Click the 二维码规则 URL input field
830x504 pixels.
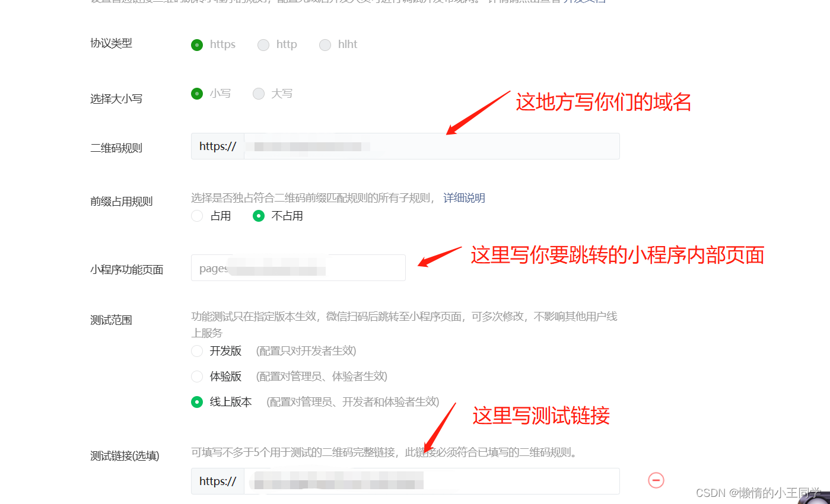pos(432,146)
